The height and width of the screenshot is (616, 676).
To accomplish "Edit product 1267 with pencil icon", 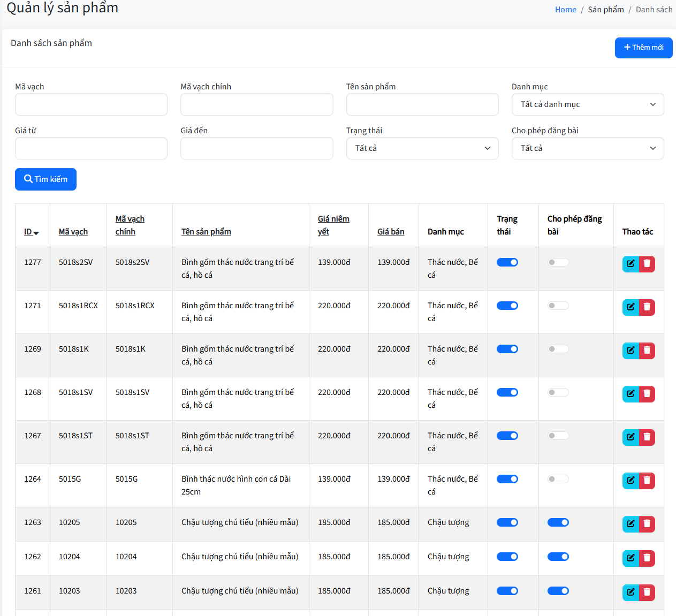I will pyautogui.click(x=631, y=437).
